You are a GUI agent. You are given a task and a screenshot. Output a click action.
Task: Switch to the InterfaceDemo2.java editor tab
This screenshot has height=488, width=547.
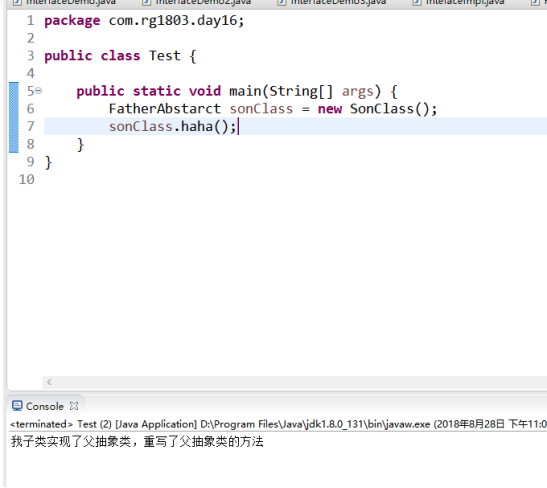coord(197,2)
